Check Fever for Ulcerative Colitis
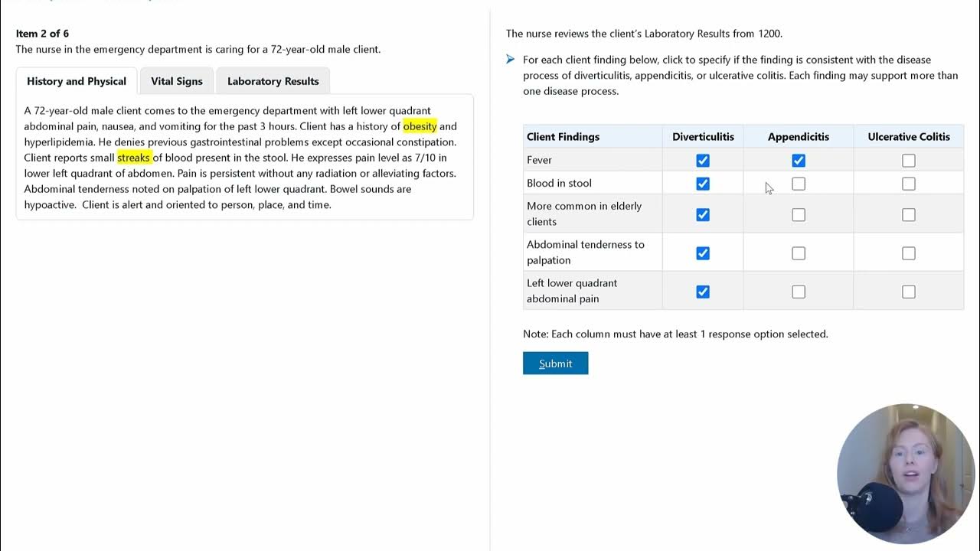Viewport: 980px width, 551px height. point(909,161)
